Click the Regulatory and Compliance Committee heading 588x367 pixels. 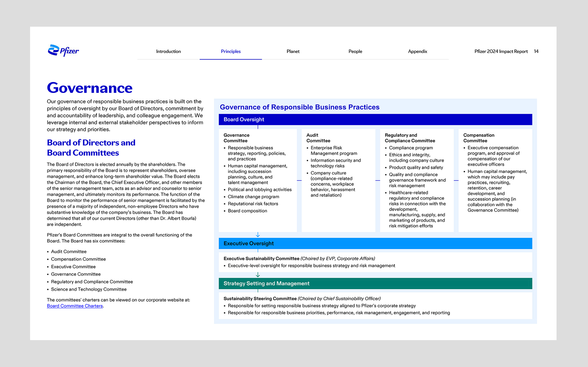pos(410,138)
